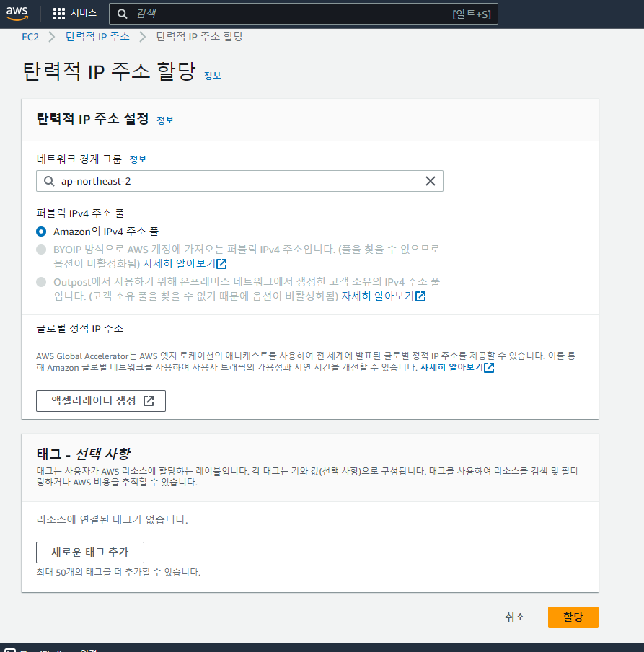The width and height of the screenshot is (644, 652).
Task: Open 정보 link beside 네트워크 경계 그룹
Action: point(138,159)
